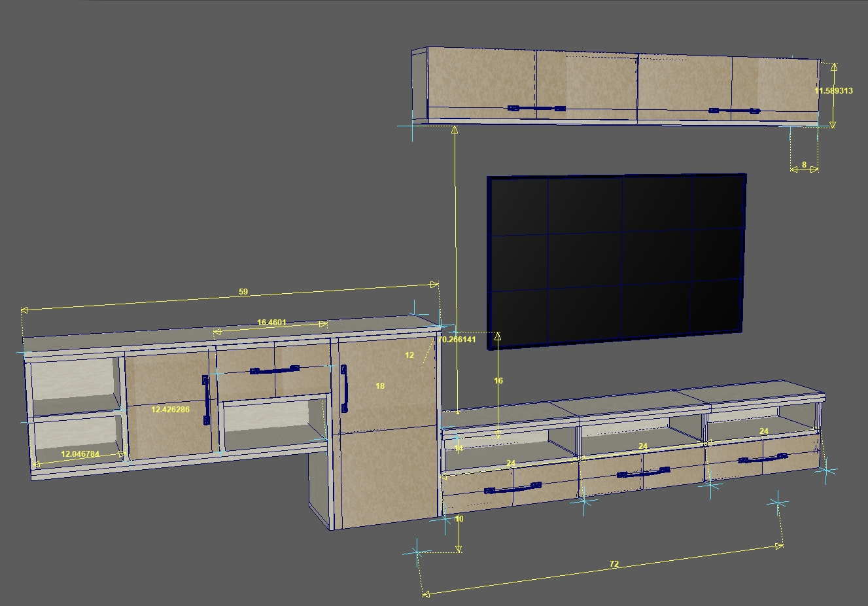Screen dimensions: 868x606
Task: Select the 12.046784 dimension label
Action: (x=80, y=454)
